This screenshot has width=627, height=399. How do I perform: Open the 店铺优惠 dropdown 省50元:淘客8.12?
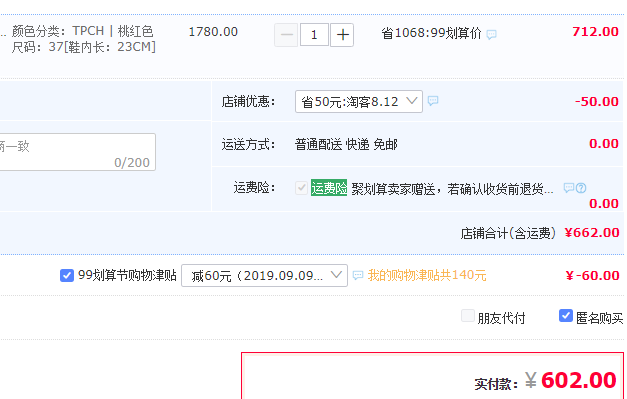(x=359, y=102)
